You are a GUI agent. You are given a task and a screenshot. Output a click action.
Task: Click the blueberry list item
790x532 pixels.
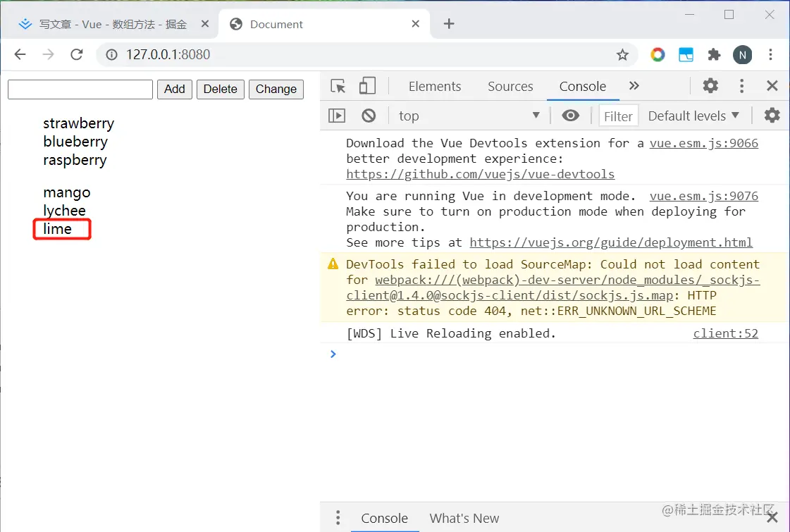[75, 142]
